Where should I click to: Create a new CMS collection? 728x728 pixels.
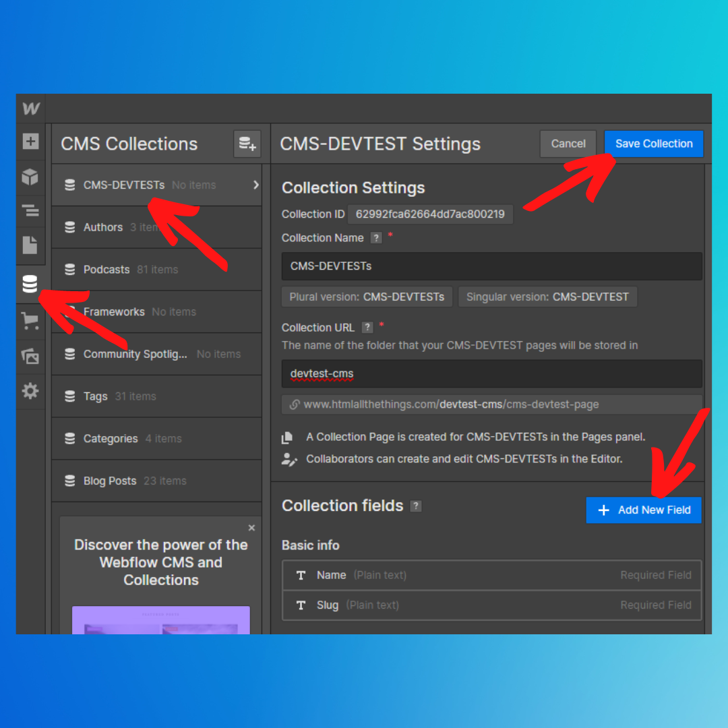[247, 144]
